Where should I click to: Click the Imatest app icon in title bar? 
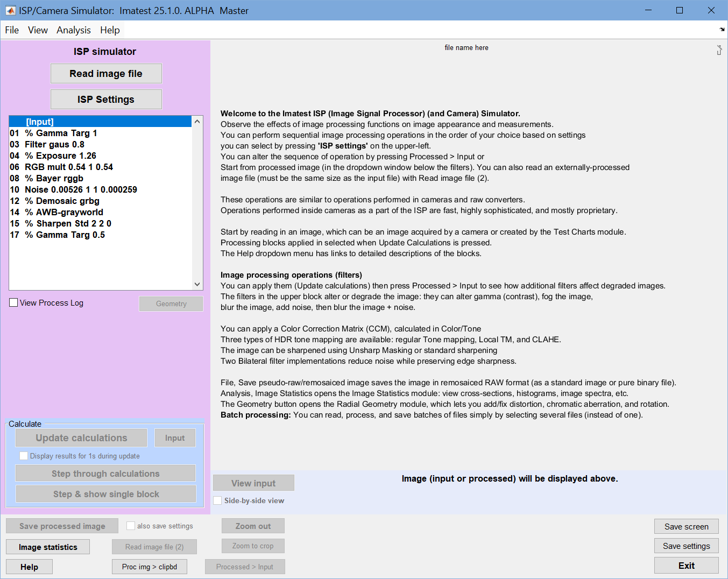tap(10, 10)
